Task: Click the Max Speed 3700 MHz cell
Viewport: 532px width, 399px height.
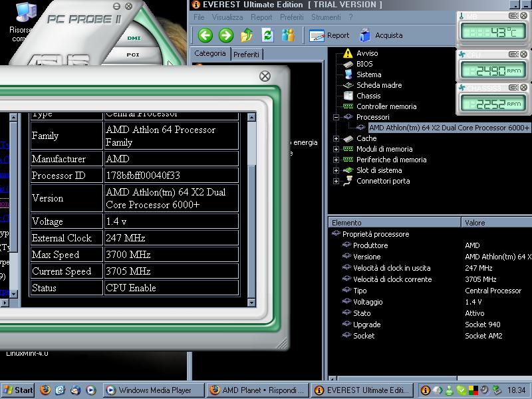Action: pos(172,255)
